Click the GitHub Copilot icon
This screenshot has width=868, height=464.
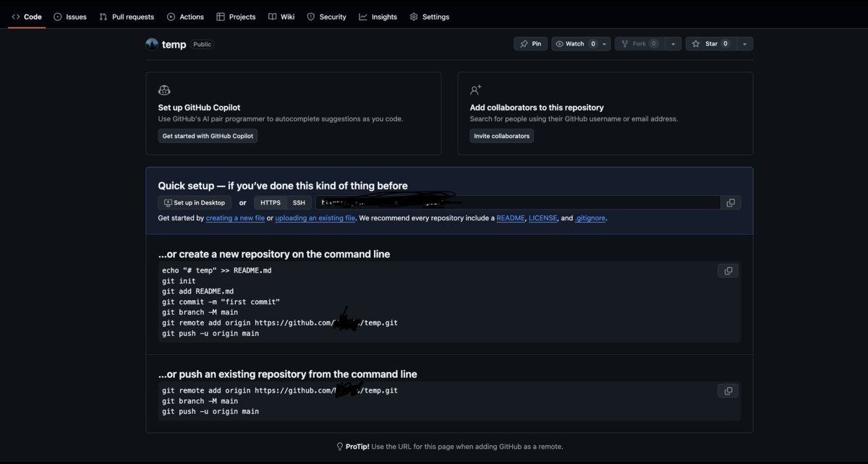(164, 90)
